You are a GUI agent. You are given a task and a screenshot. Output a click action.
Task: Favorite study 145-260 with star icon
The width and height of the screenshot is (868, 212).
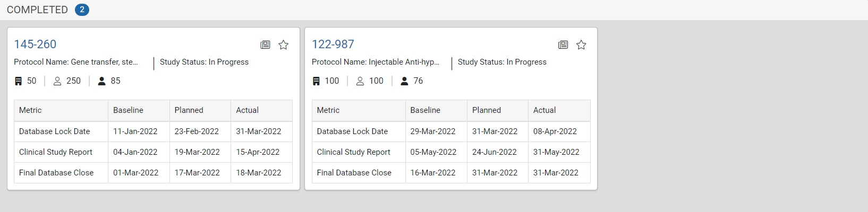[284, 45]
